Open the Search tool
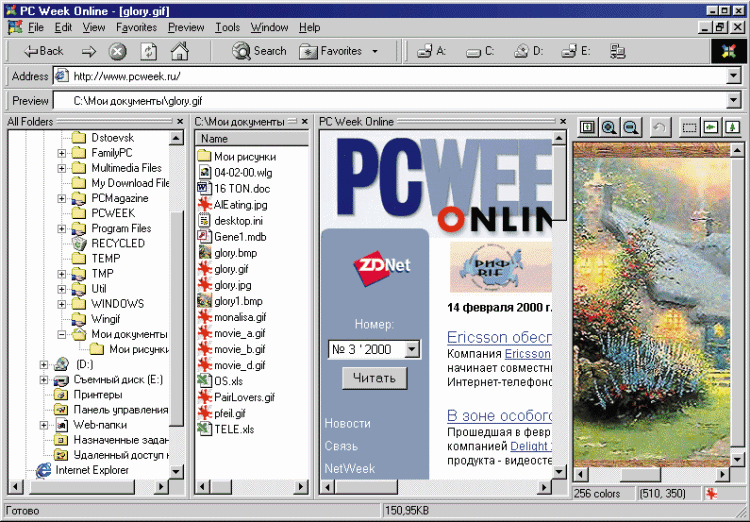 [x=259, y=51]
